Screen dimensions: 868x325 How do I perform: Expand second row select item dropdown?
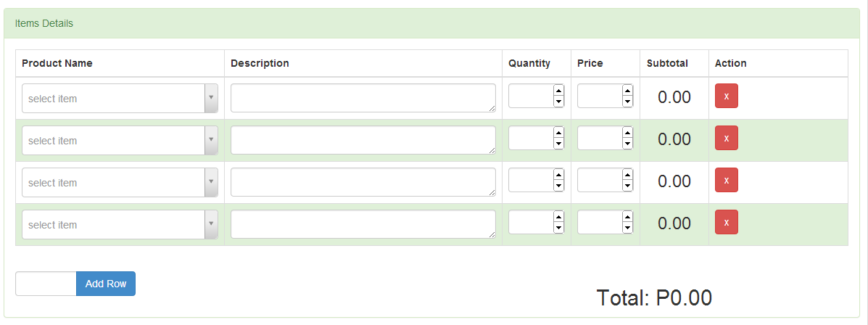point(211,141)
